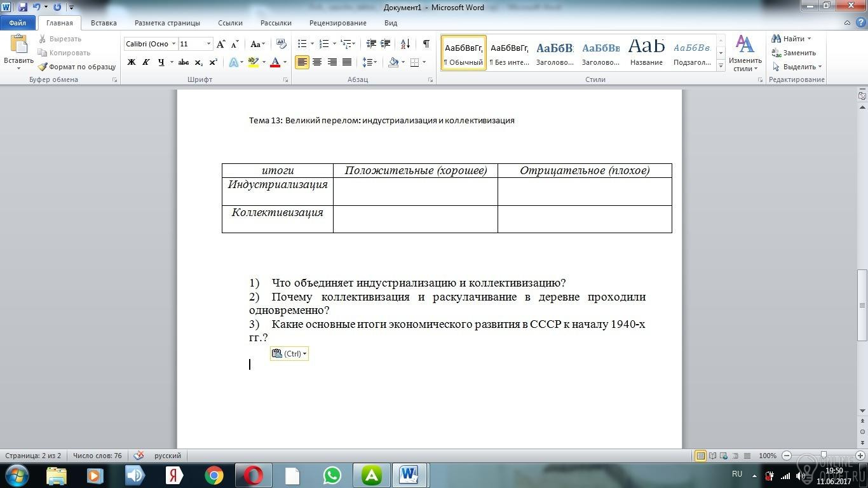Click the grow font size icon
The image size is (868, 488).
[220, 44]
